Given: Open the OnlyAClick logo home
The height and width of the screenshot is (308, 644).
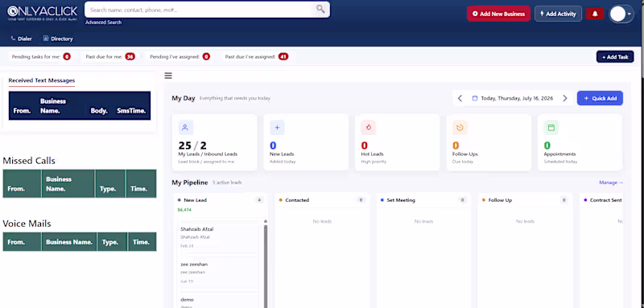Looking at the screenshot, I should click(x=43, y=13).
